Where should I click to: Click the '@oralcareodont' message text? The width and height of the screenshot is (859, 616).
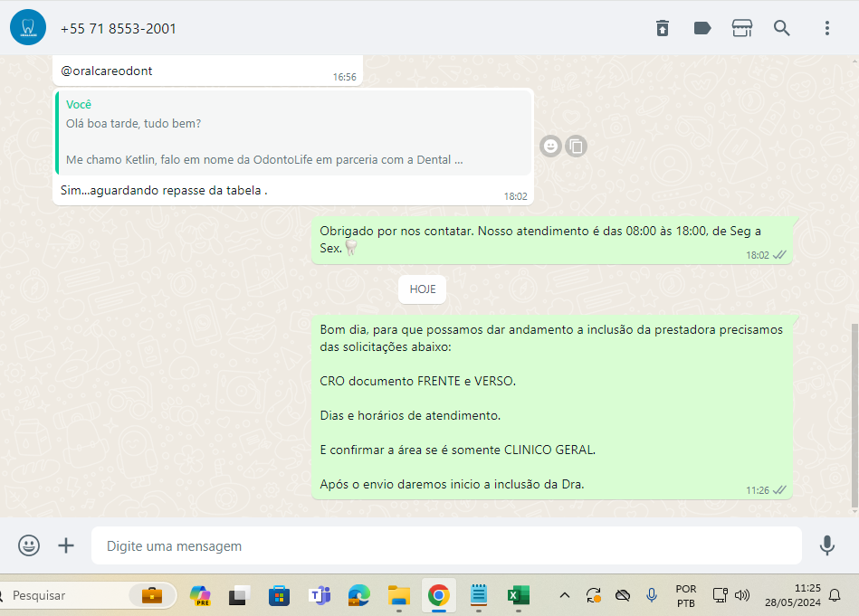click(106, 71)
